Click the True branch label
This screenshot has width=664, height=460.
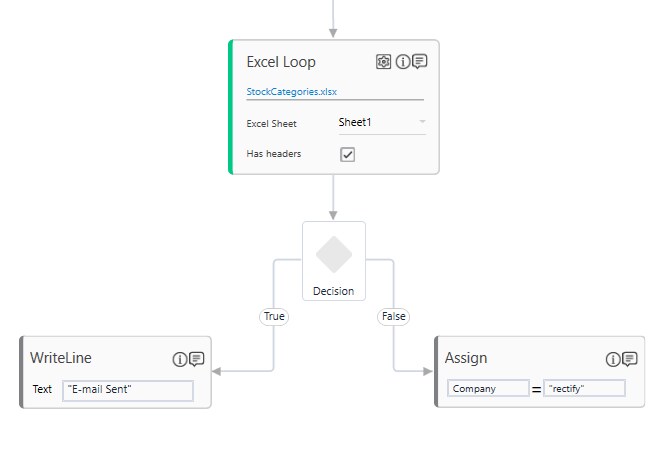[274, 316]
